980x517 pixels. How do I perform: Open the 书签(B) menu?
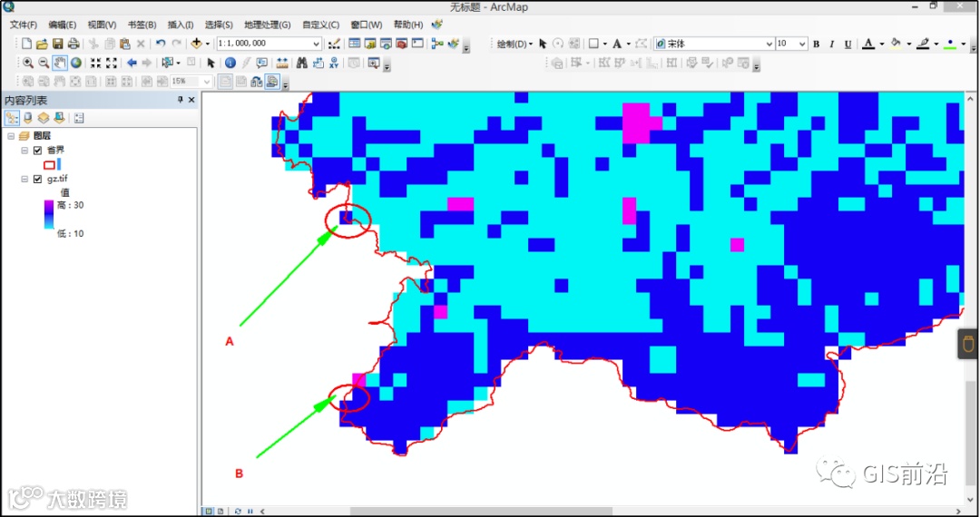point(142,24)
